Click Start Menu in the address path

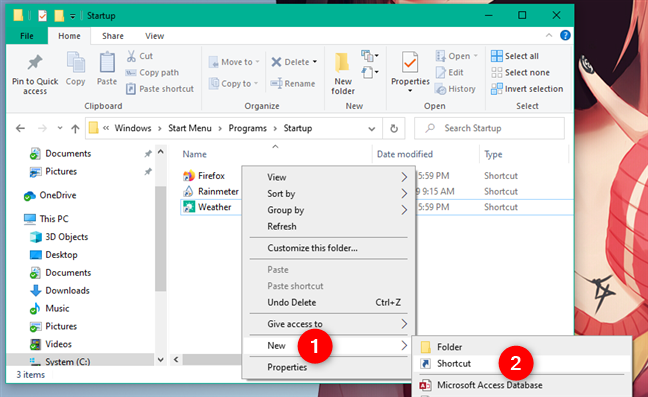point(190,128)
